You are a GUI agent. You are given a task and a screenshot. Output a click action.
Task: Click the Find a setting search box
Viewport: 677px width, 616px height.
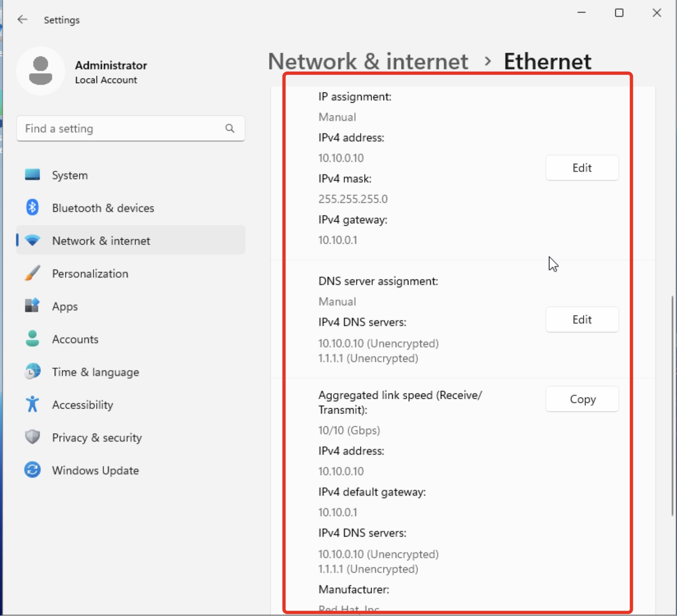(123, 128)
